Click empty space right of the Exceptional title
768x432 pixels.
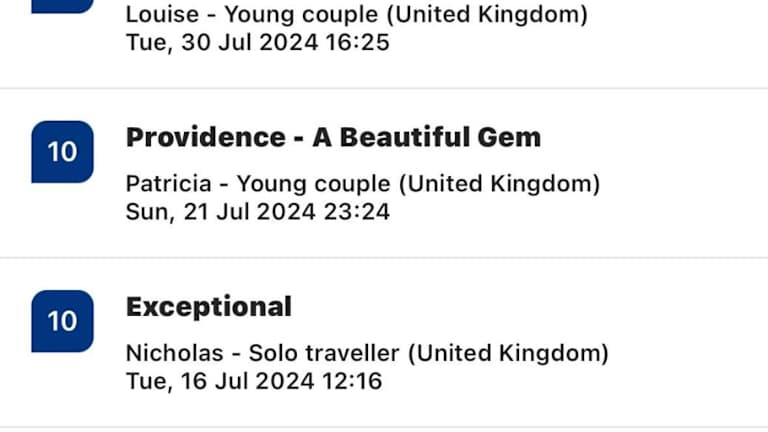click(520, 307)
